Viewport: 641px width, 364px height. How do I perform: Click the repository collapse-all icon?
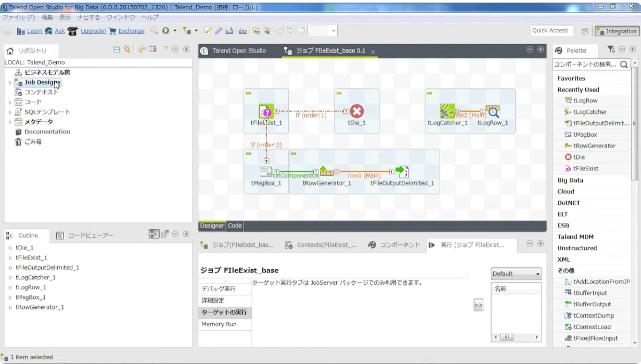point(117,49)
